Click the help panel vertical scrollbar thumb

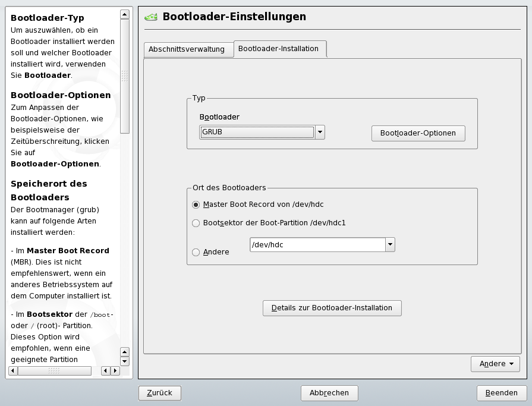tap(125, 76)
